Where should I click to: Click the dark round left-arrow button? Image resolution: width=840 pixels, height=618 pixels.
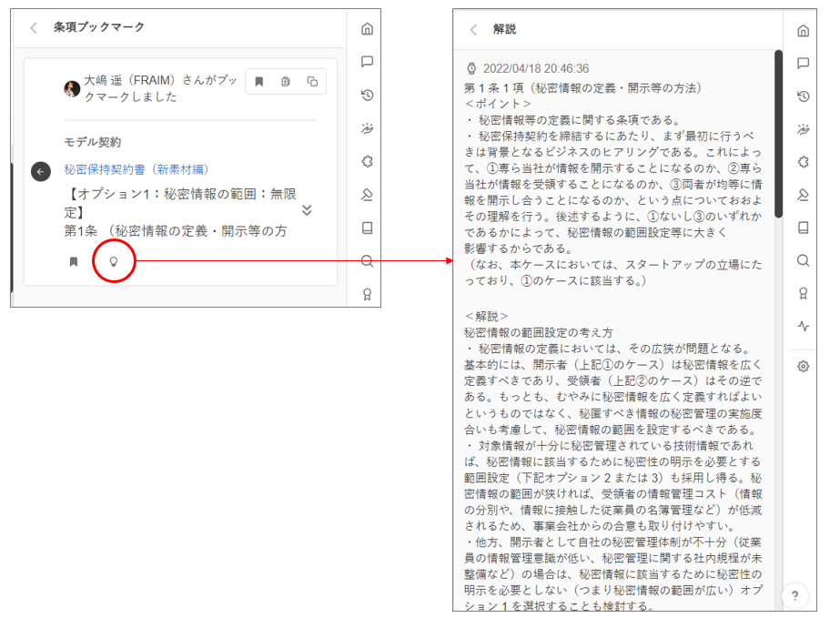point(40,171)
